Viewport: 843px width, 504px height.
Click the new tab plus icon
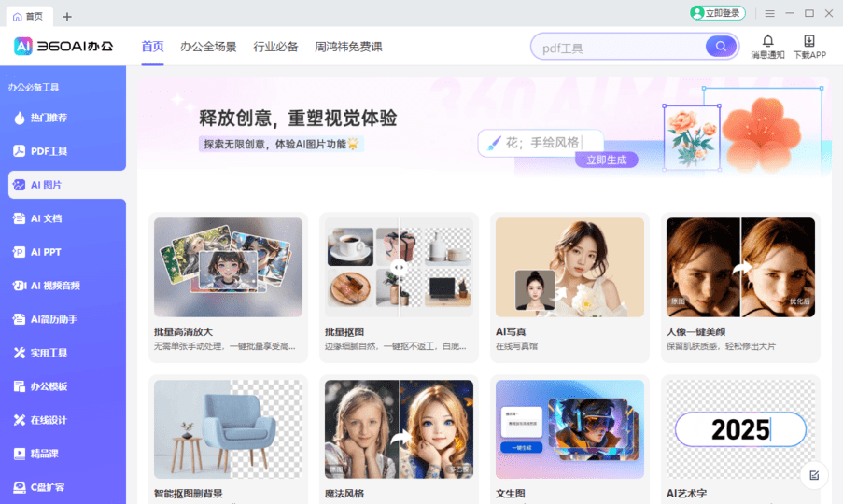click(66, 17)
